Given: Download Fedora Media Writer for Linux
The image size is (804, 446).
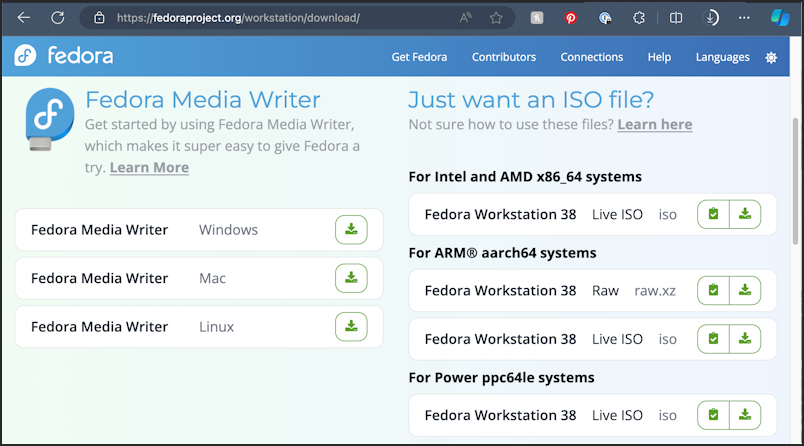Looking at the screenshot, I should [351, 327].
